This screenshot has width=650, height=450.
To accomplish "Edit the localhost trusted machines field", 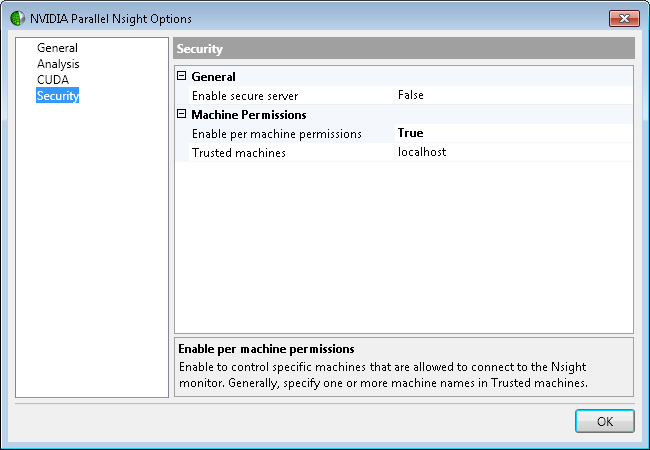I will click(x=421, y=153).
